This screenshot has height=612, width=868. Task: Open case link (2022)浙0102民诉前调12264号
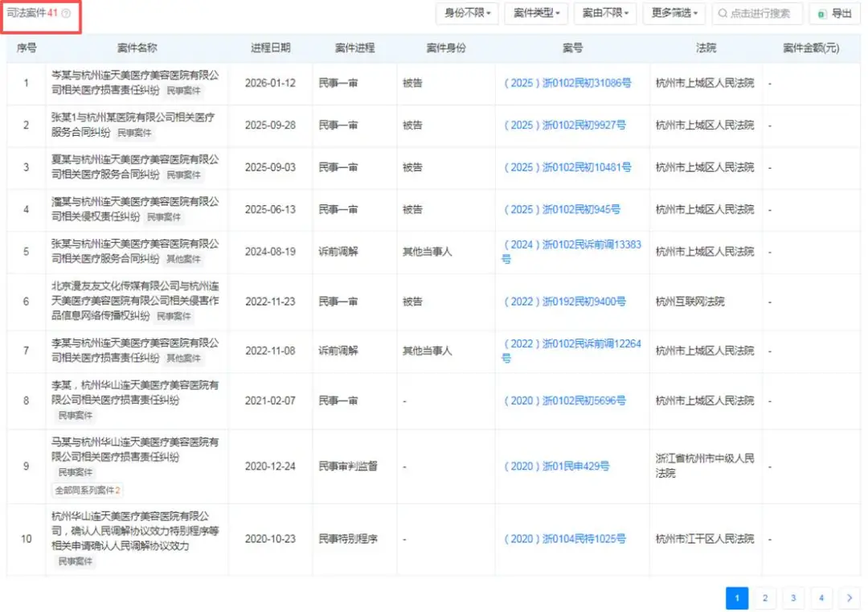tap(572, 351)
